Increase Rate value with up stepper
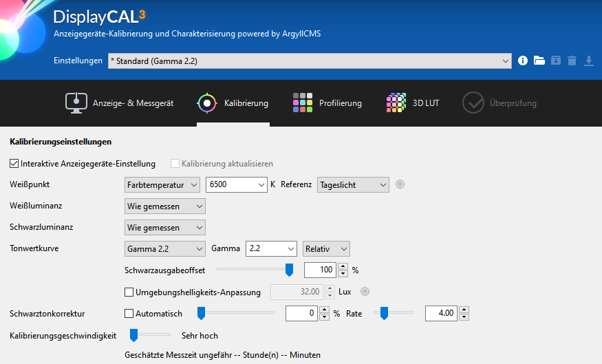Viewport: 602px width, 364px height. click(x=464, y=310)
